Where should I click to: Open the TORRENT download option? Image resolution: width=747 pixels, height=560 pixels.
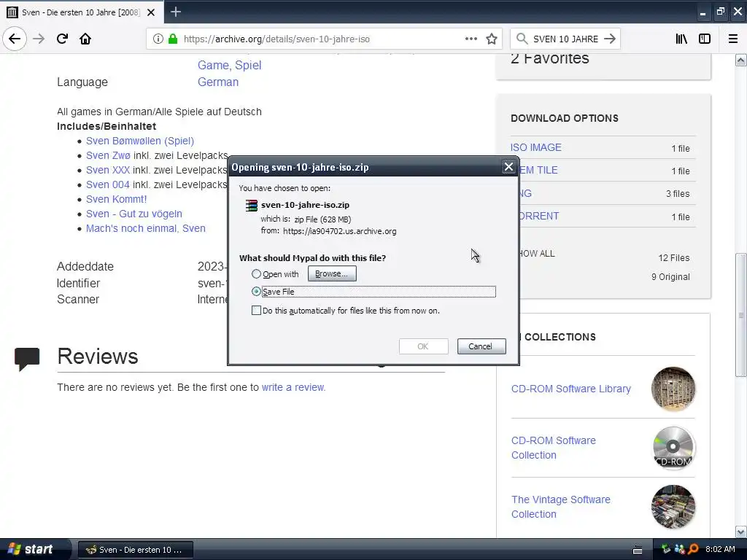click(539, 216)
